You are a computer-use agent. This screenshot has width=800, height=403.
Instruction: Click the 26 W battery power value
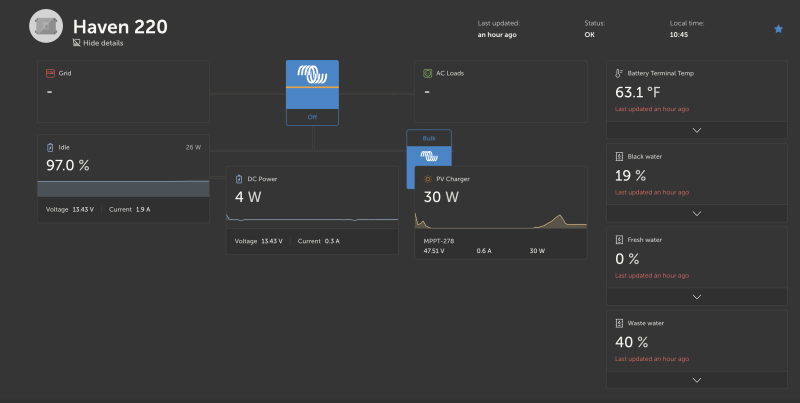(193, 147)
